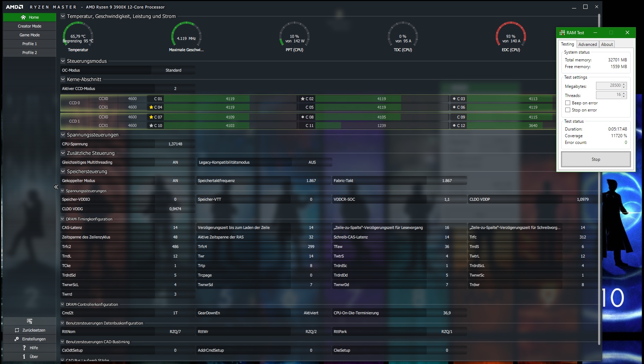Click the dot icon beside core C 06

(x=454, y=107)
